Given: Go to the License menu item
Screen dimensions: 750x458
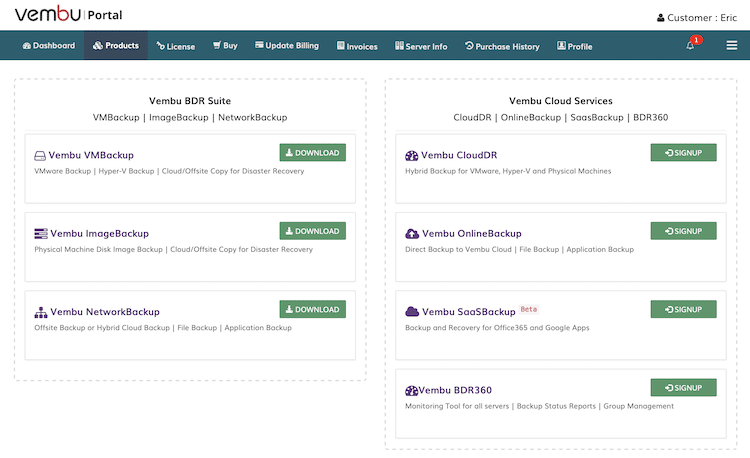Looking at the screenshot, I should point(175,46).
